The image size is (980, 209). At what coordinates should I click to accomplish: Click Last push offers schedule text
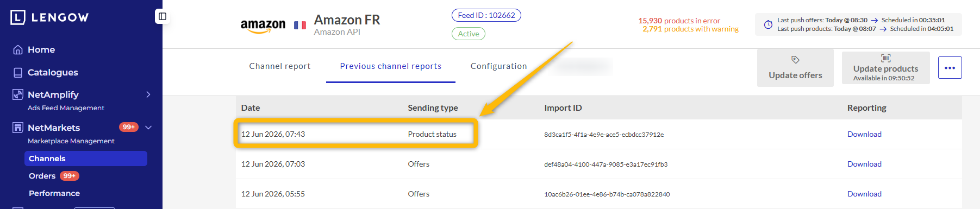[x=861, y=20]
